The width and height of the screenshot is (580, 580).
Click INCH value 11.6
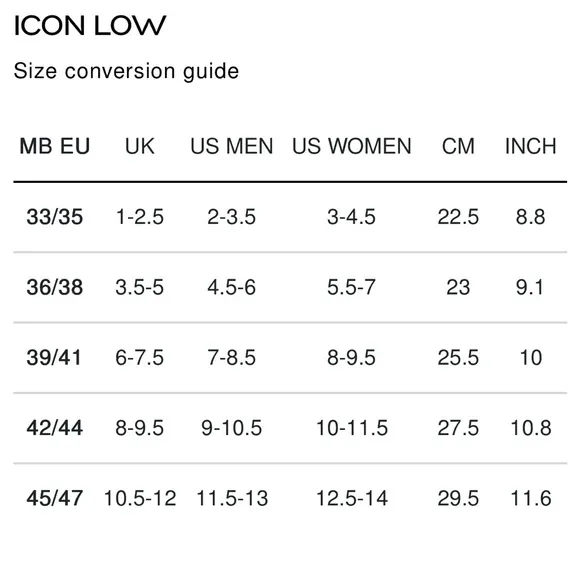pos(531,498)
